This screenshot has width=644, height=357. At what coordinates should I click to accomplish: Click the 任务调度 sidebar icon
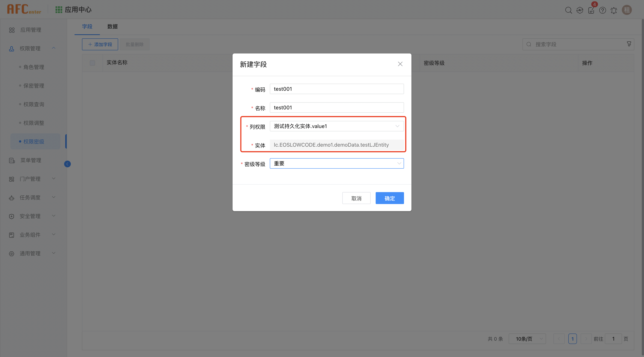(12, 198)
